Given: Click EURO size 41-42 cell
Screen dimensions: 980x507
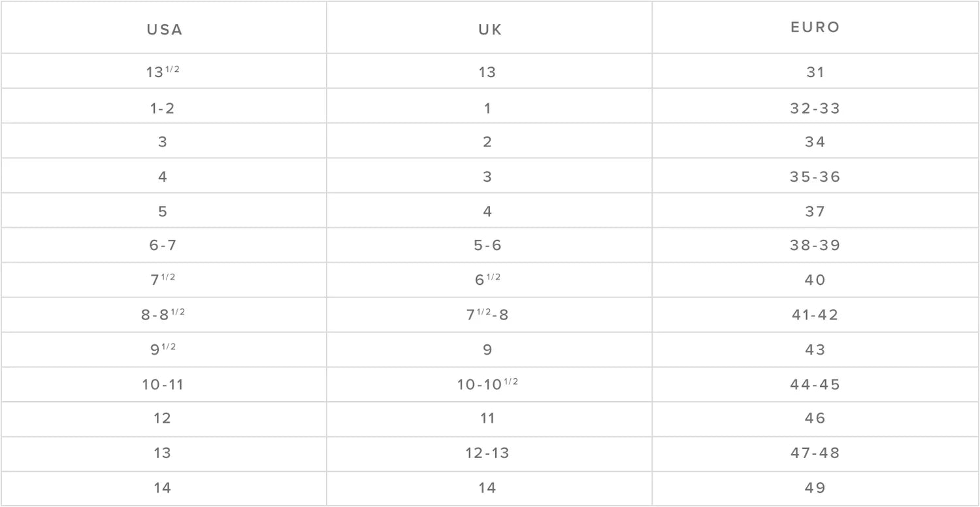Looking at the screenshot, I should point(815,315).
